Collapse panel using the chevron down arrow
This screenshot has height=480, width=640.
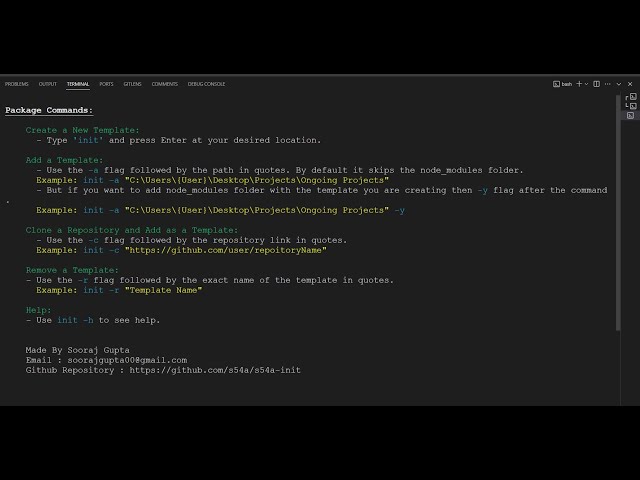[619, 84]
